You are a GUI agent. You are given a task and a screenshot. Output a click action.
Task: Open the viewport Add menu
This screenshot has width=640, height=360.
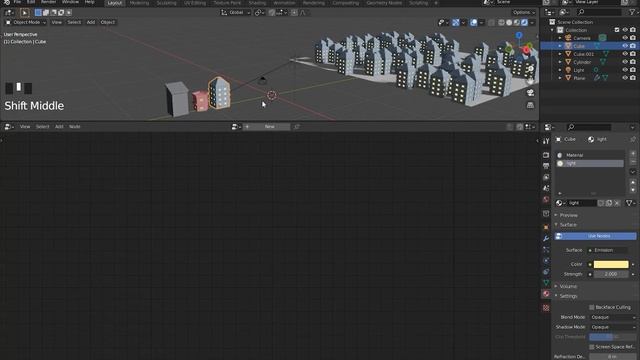[91, 22]
